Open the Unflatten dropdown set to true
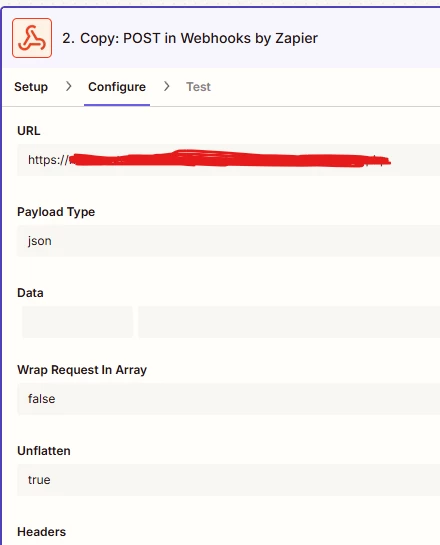440x545 pixels. [228, 480]
